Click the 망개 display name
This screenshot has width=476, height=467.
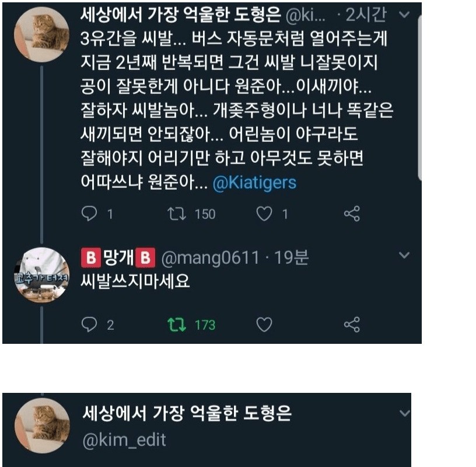(118, 257)
